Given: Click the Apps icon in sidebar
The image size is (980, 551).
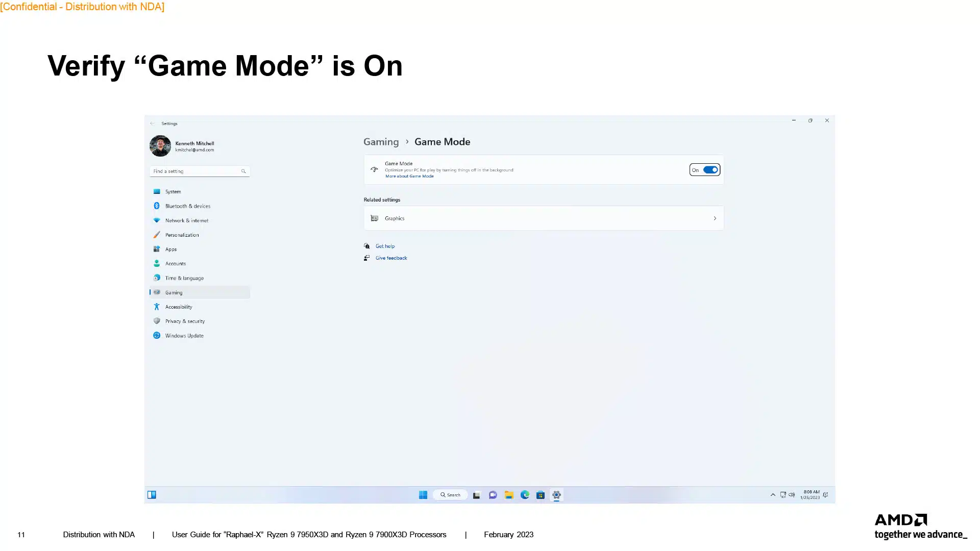Looking at the screenshot, I should (157, 249).
